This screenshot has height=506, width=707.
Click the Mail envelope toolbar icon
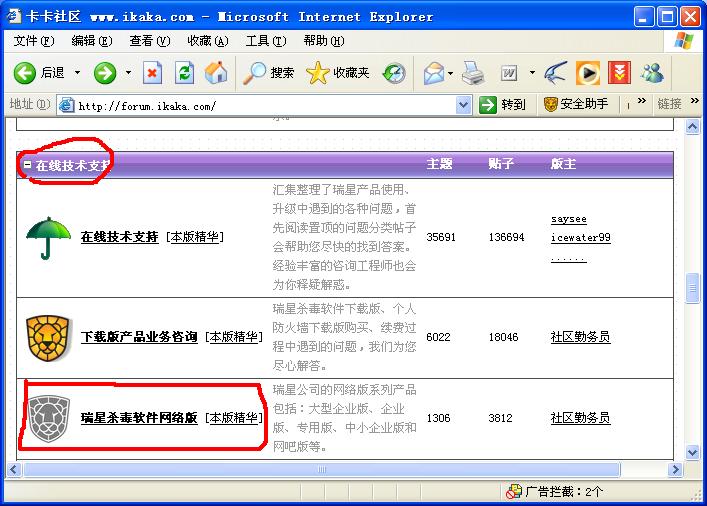coord(433,73)
